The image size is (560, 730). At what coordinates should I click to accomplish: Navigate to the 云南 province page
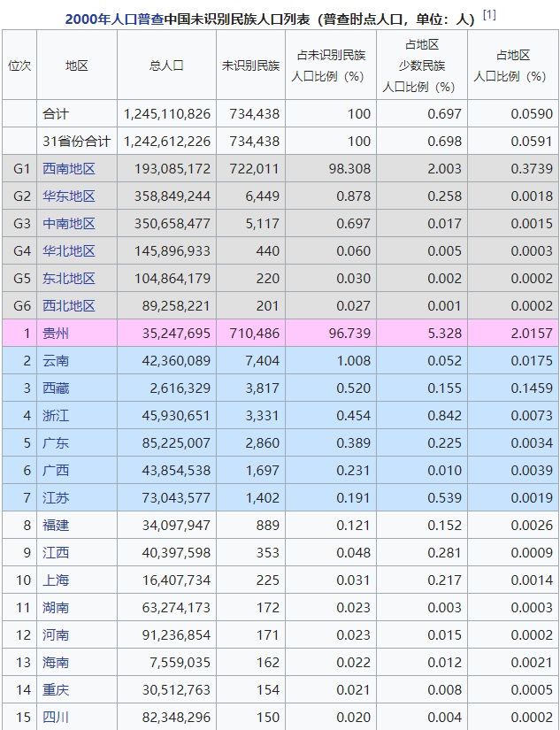click(56, 361)
